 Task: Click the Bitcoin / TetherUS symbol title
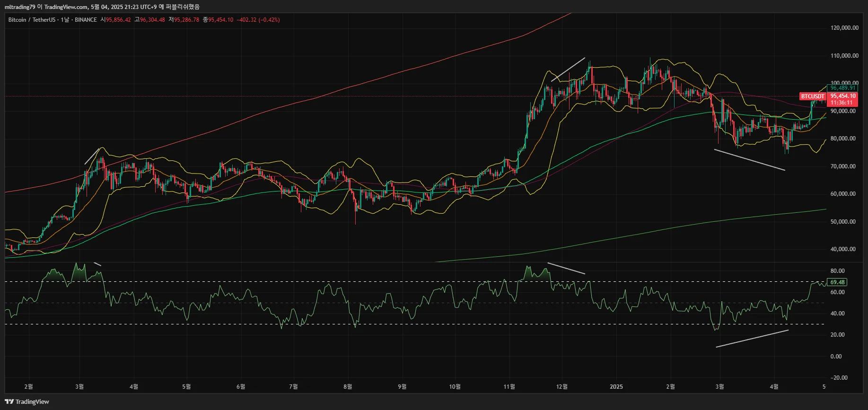coord(32,20)
